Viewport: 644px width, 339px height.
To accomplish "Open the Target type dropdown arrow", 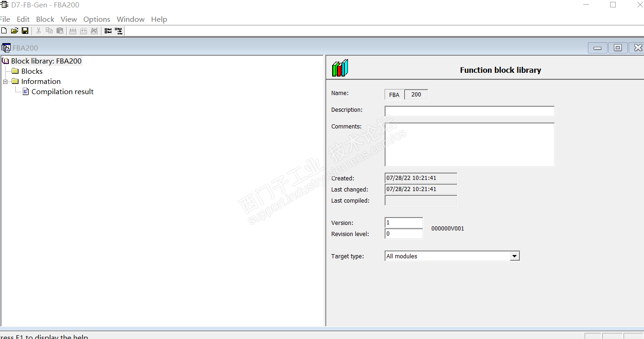I will [514, 256].
